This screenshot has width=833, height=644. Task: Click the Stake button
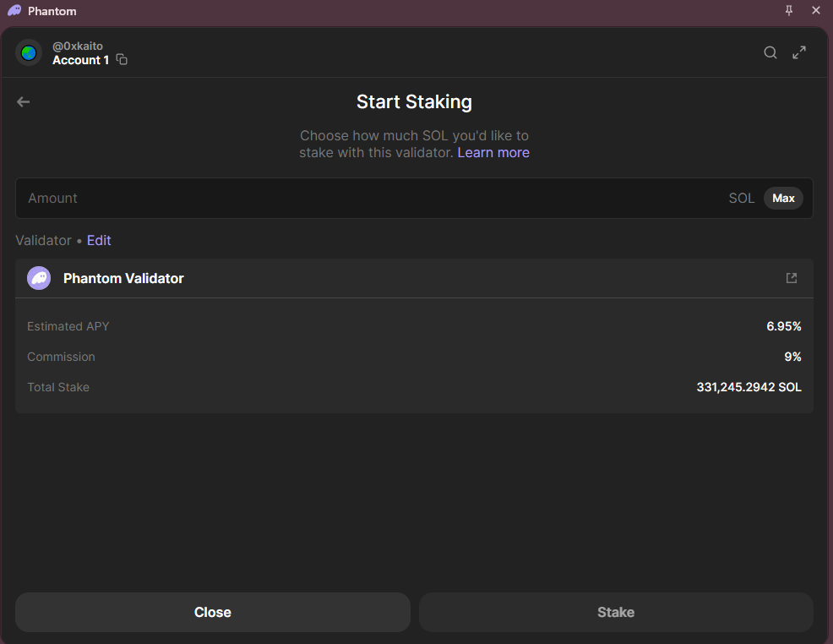pos(616,612)
